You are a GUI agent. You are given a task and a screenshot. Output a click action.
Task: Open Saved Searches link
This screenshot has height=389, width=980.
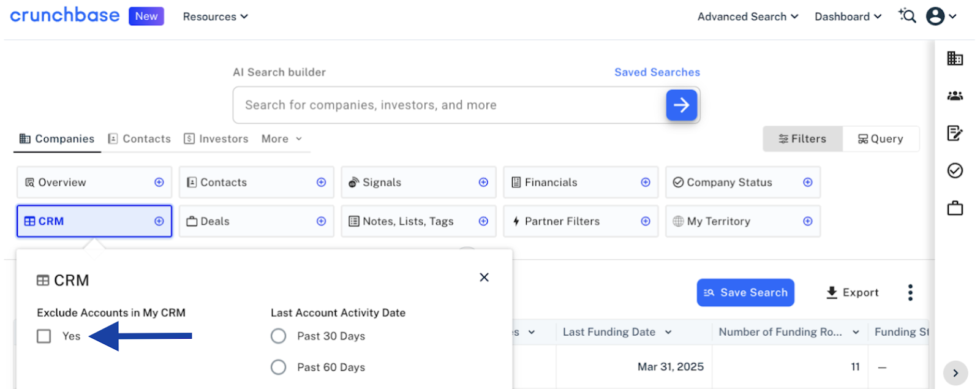657,72
